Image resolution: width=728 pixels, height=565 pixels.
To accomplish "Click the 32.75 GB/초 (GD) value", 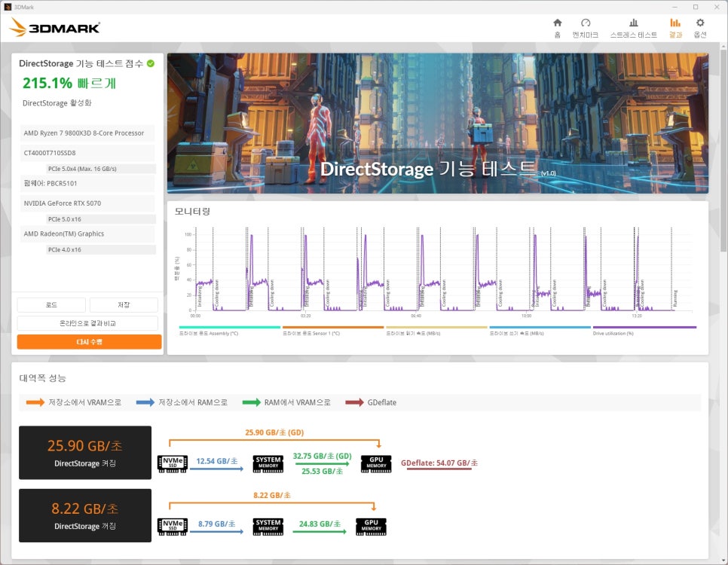I will point(323,456).
